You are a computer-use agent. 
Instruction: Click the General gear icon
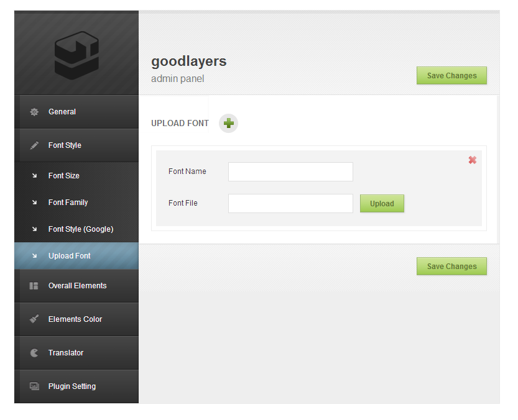pos(34,112)
